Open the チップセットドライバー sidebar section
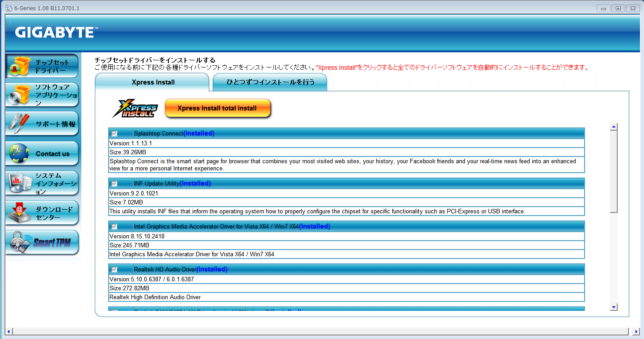 42,66
